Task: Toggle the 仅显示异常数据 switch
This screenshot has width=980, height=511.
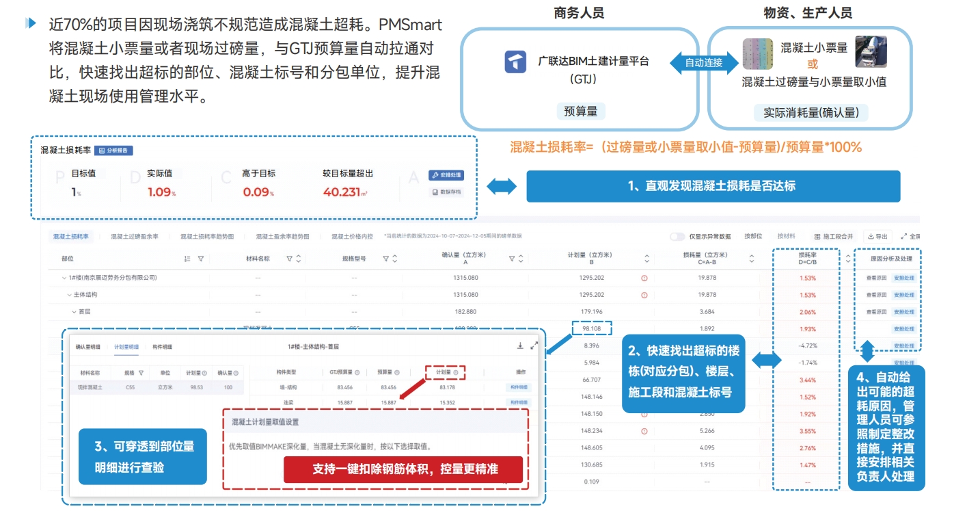Action: pyautogui.click(x=677, y=237)
